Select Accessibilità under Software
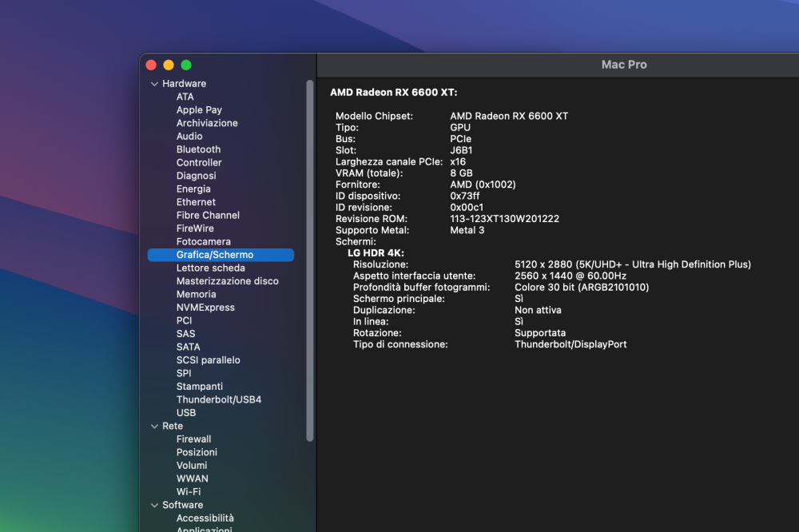Screen dimensions: 799x532 205,518
